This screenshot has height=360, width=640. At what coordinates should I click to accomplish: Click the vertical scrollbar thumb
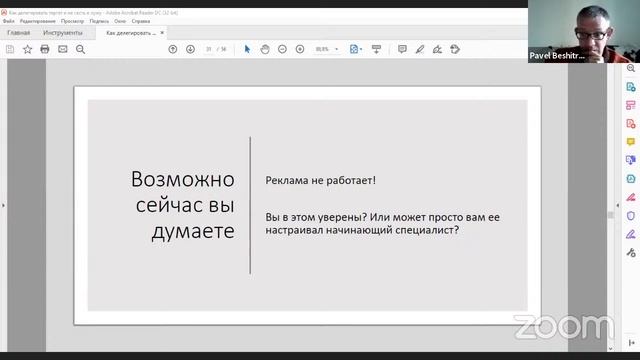(611, 215)
